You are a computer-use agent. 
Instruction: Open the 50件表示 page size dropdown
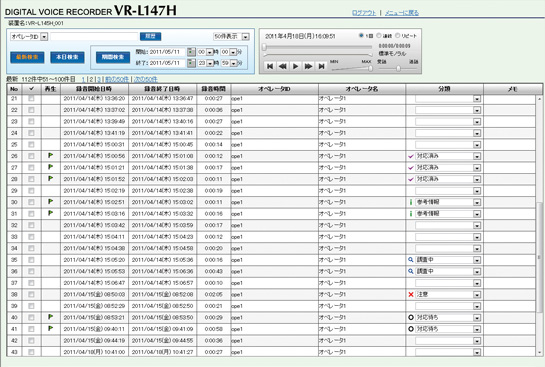246,36
